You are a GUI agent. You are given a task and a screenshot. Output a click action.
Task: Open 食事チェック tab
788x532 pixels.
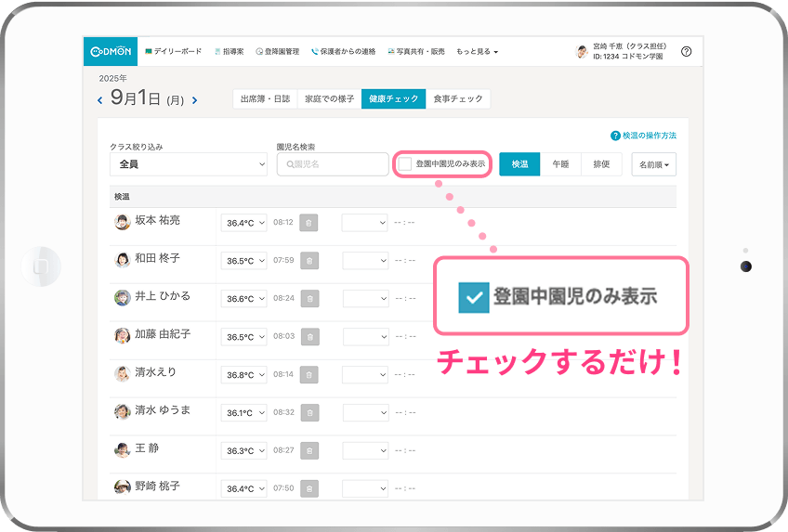458,98
